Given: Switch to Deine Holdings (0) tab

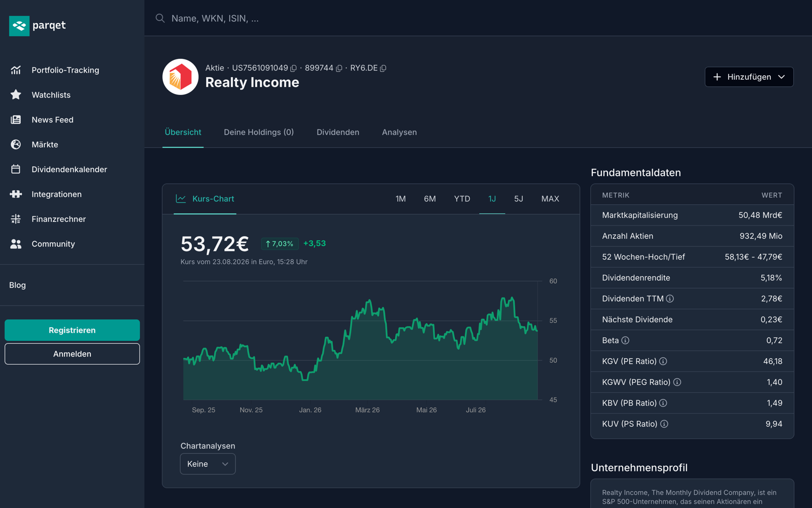Looking at the screenshot, I should pyautogui.click(x=259, y=132).
